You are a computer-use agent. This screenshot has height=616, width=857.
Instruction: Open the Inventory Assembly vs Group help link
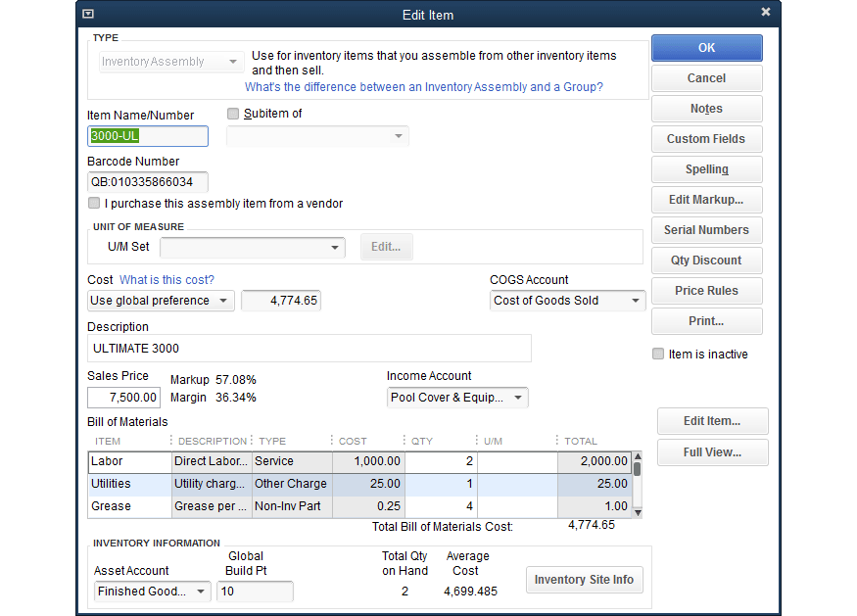pos(423,87)
